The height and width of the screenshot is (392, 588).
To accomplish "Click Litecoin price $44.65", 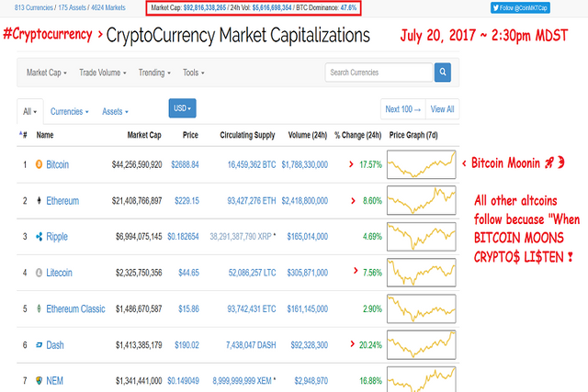I will [188, 273].
